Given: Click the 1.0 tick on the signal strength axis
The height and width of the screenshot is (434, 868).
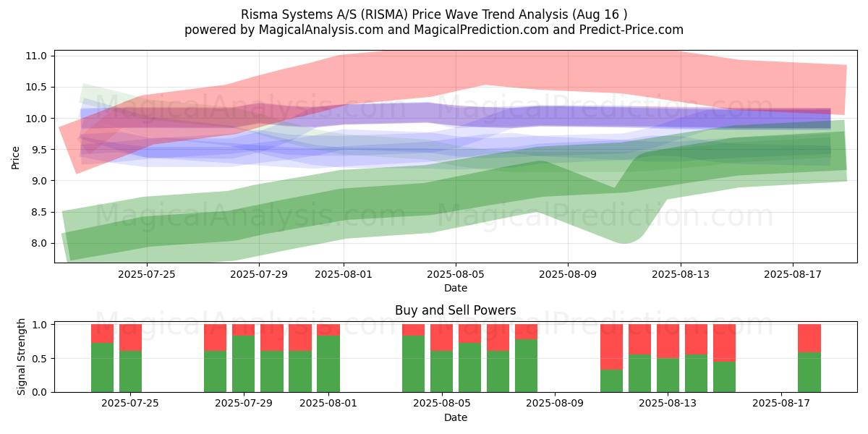Looking at the screenshot, I should [x=41, y=325].
